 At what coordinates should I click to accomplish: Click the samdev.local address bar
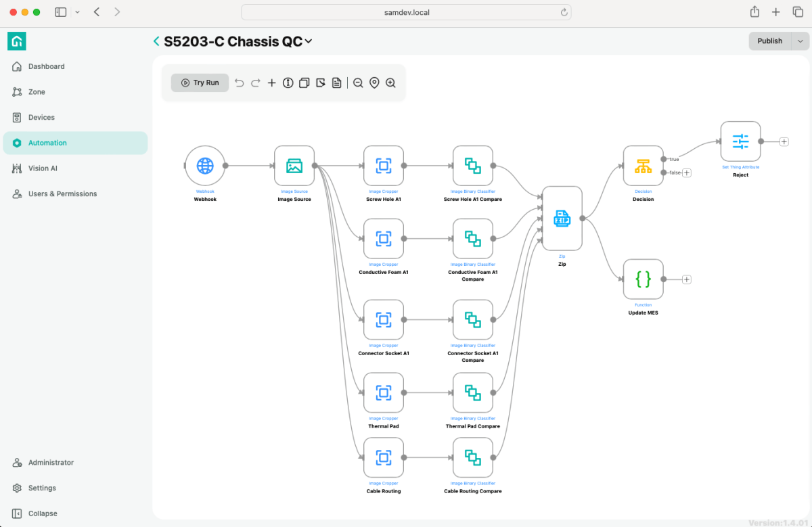406,12
